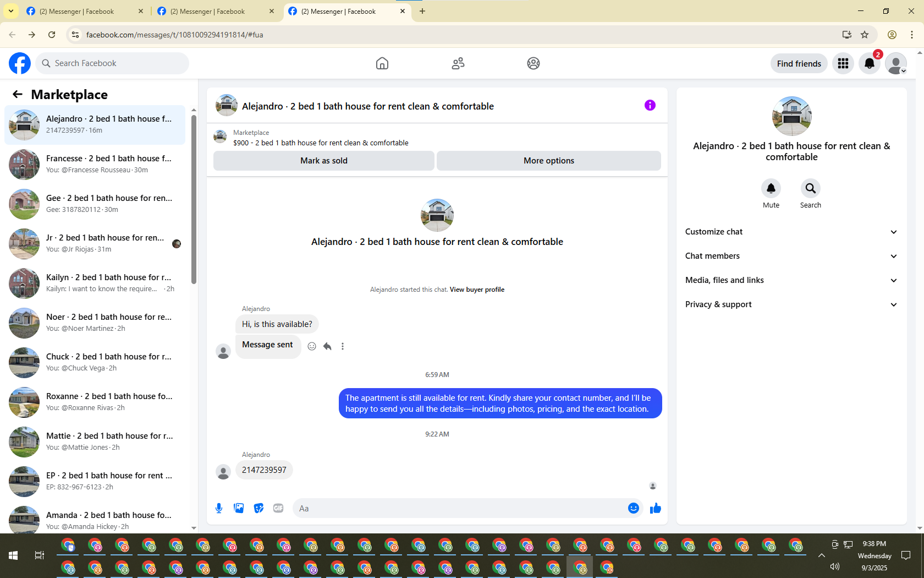Screen dimensions: 924x578
Task: Open Gee conversation with 3187820112
Action: pos(95,204)
